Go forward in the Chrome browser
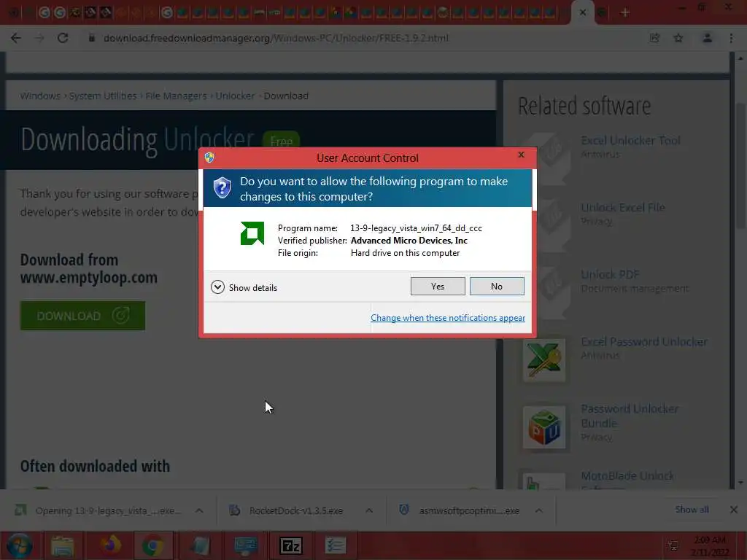Screen dimensions: 747x560 [x=39, y=38]
